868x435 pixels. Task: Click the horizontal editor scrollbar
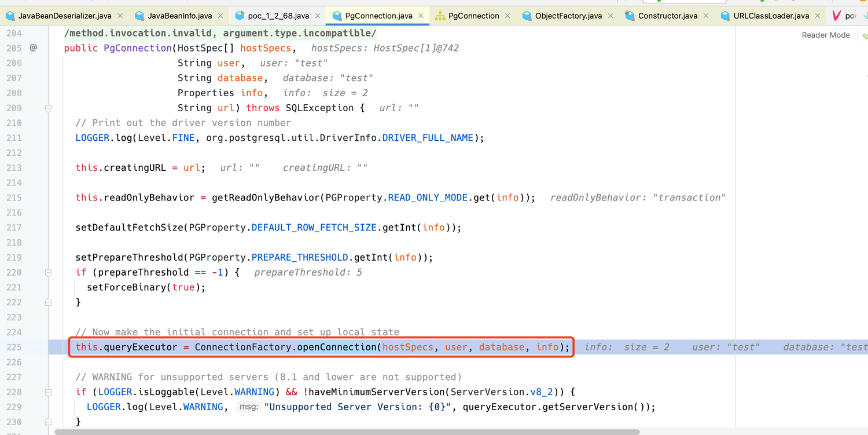point(347,432)
